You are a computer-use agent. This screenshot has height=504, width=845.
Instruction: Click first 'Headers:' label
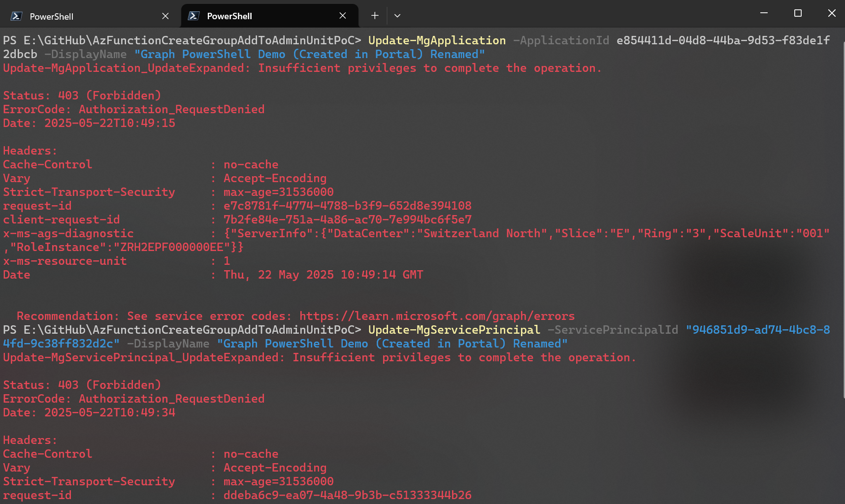[30, 151]
